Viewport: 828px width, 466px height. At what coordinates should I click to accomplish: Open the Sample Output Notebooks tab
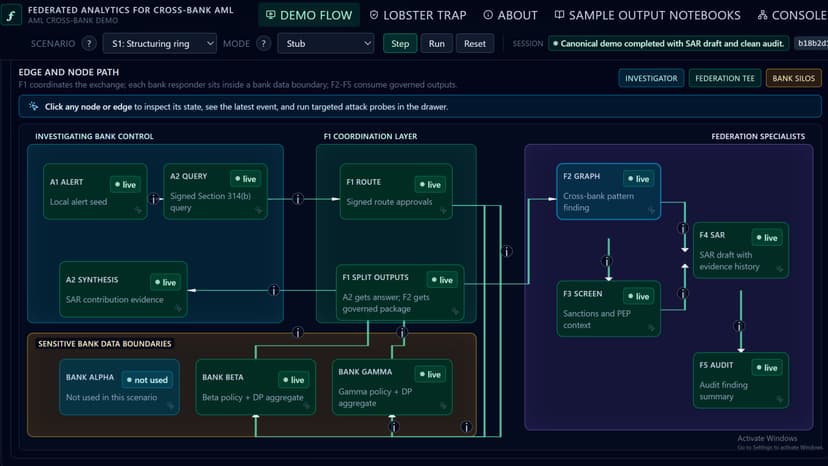click(x=647, y=15)
